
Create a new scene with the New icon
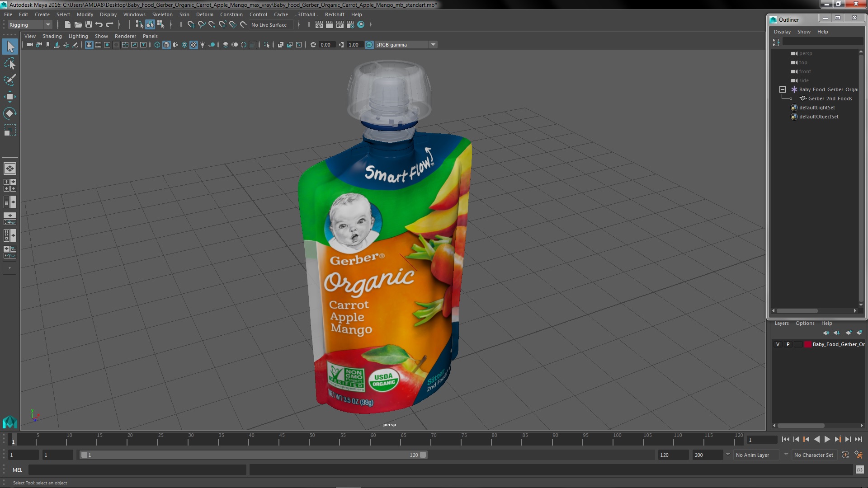click(x=68, y=25)
